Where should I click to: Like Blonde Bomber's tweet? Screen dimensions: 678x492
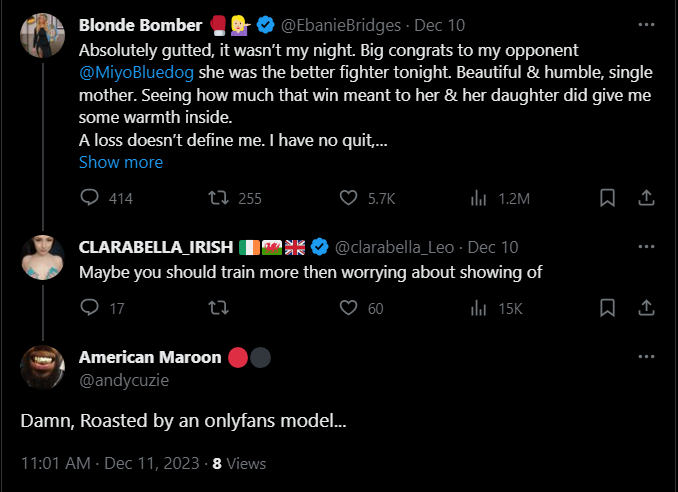pos(349,198)
